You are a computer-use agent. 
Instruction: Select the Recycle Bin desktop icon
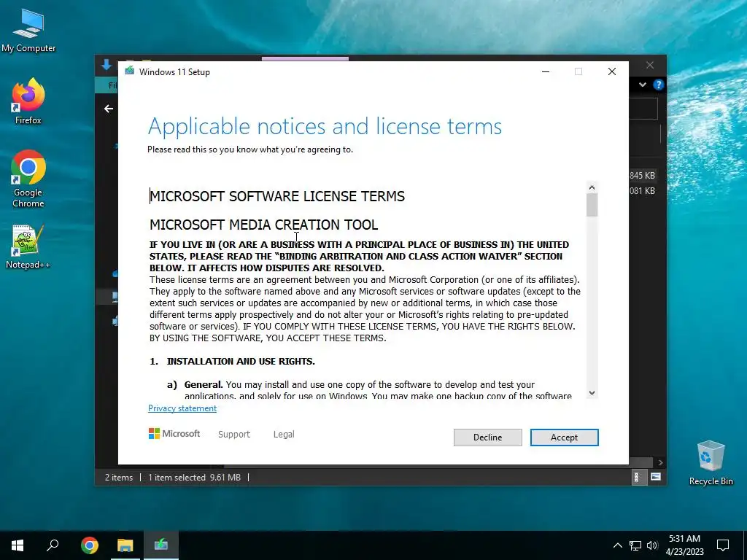pos(711,463)
